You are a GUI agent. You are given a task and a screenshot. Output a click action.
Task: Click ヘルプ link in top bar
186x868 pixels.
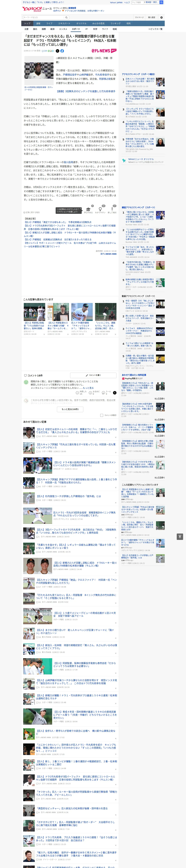tap(127, 2)
